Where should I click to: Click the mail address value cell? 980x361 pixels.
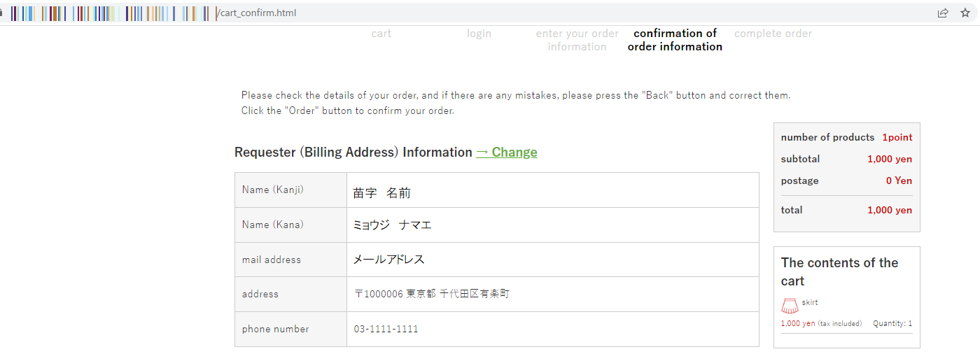pyautogui.click(x=553, y=260)
